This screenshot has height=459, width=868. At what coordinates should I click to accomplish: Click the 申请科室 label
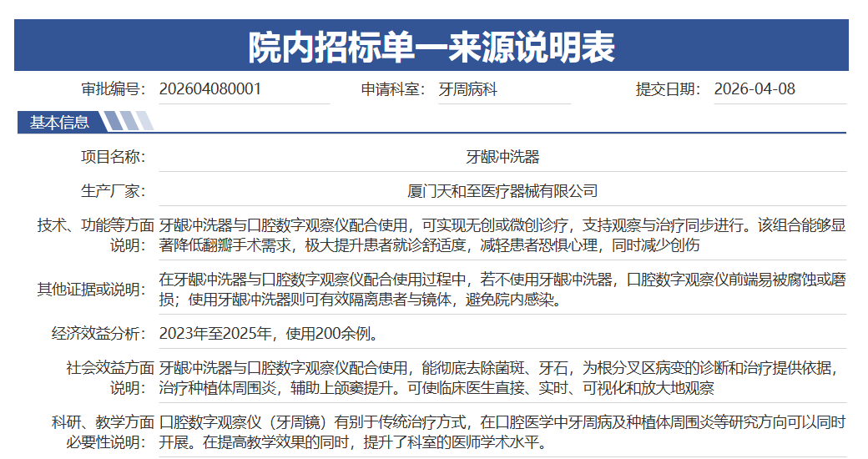[393, 89]
